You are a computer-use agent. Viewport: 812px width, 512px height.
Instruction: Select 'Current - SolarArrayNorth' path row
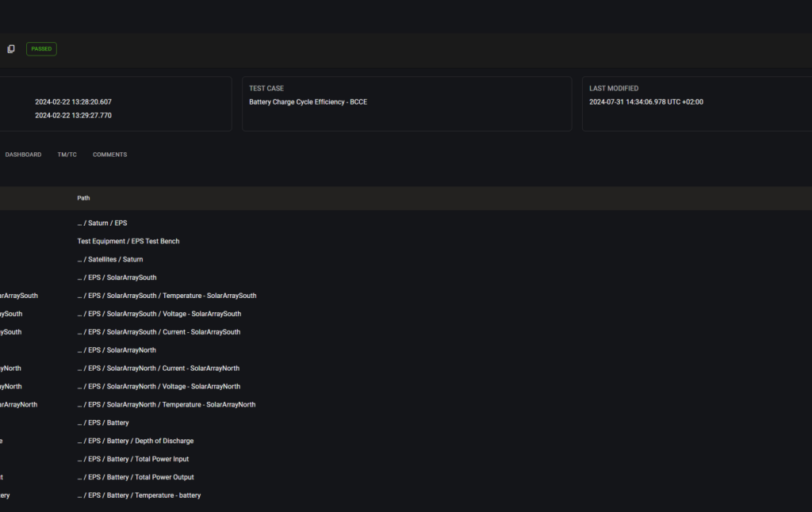(406, 368)
